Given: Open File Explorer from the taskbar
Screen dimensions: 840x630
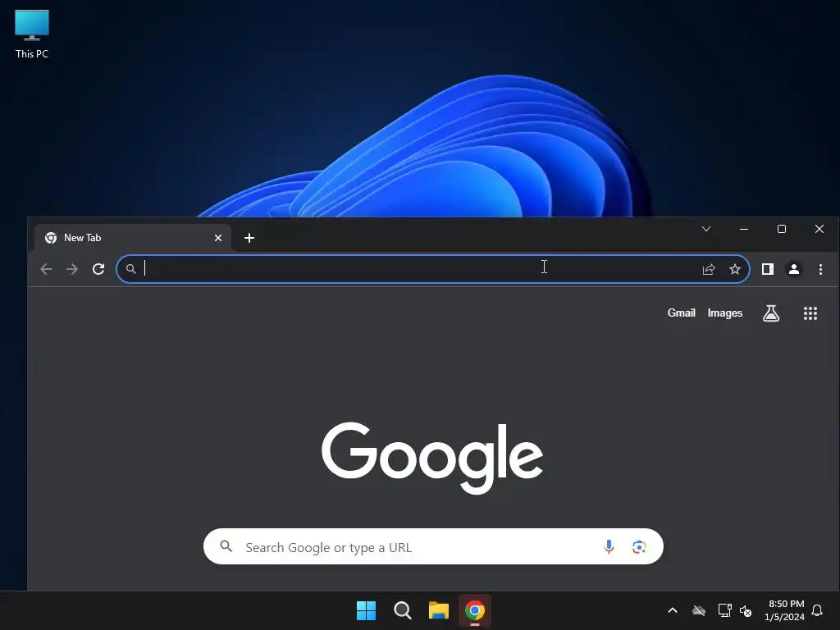Looking at the screenshot, I should pyautogui.click(x=438, y=610).
